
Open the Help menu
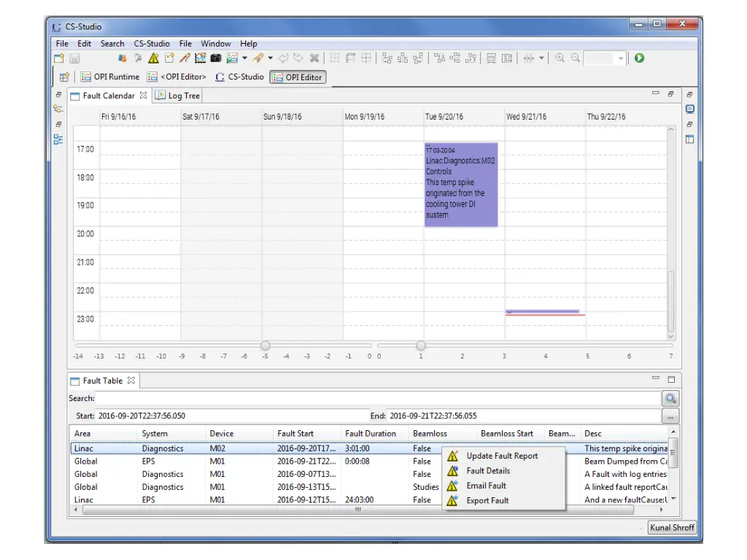pyautogui.click(x=248, y=43)
